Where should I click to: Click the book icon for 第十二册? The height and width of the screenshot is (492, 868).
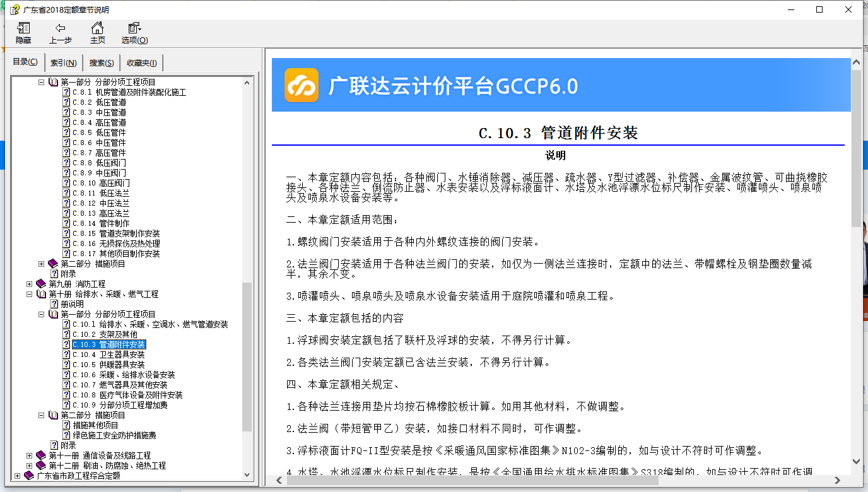[42, 466]
